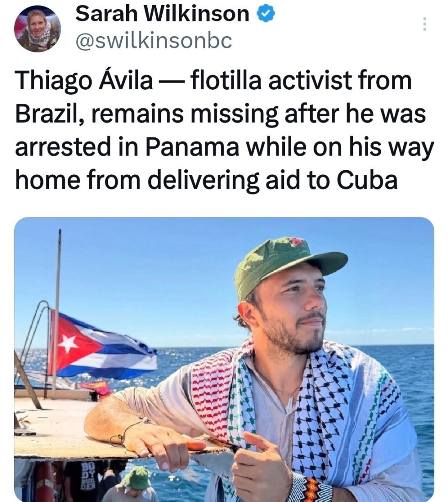Open the @swilkinsonbc handle link

[153, 41]
